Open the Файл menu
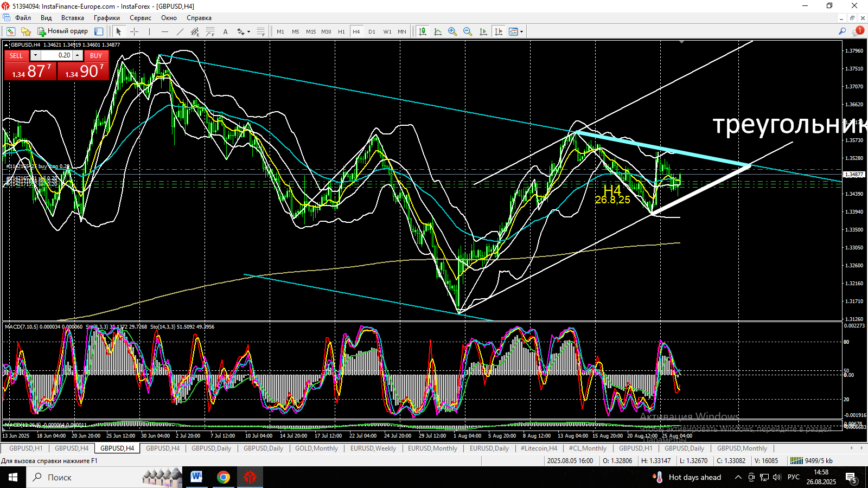868x488 pixels. (x=23, y=18)
